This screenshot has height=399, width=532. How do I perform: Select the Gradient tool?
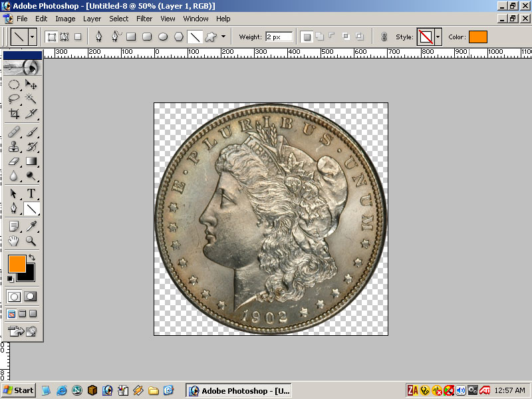[31, 161]
